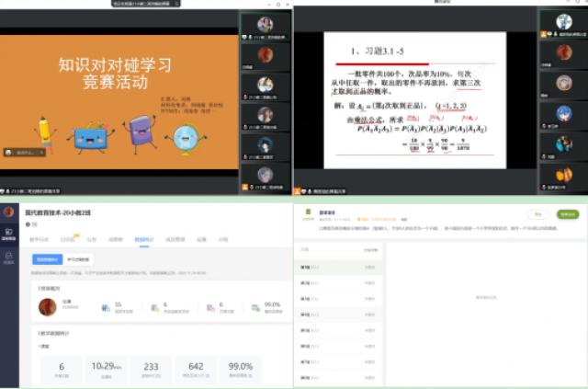
Task: Click the green circular icon beside the homework title
Action: pyautogui.click(x=311, y=212)
